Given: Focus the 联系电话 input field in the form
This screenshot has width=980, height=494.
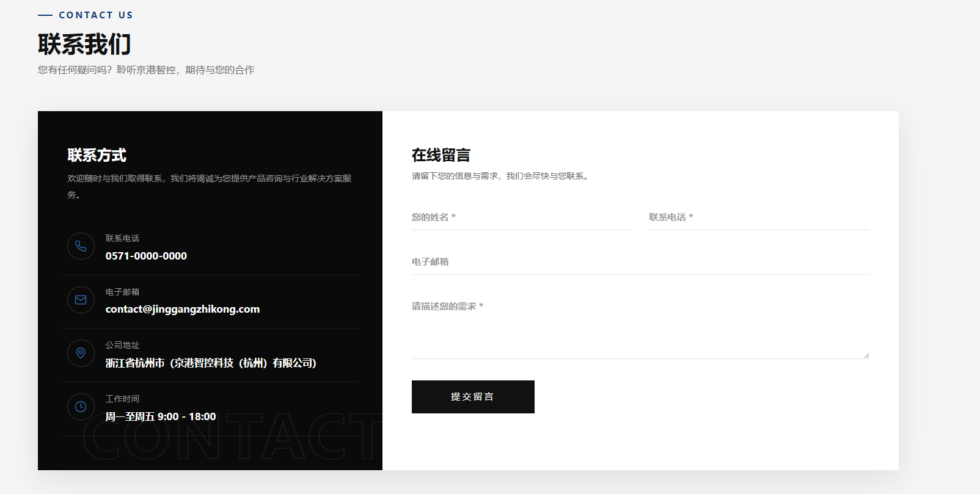Looking at the screenshot, I should click(759, 217).
